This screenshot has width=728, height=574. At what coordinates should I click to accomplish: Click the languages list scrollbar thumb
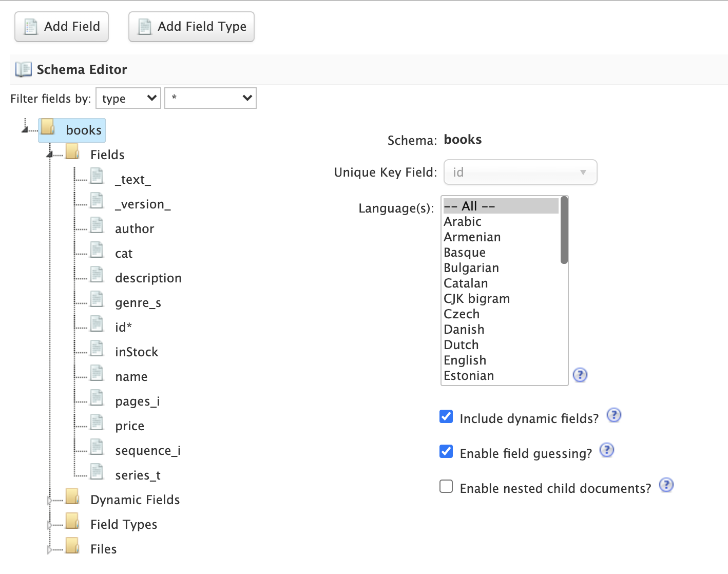[x=564, y=231]
